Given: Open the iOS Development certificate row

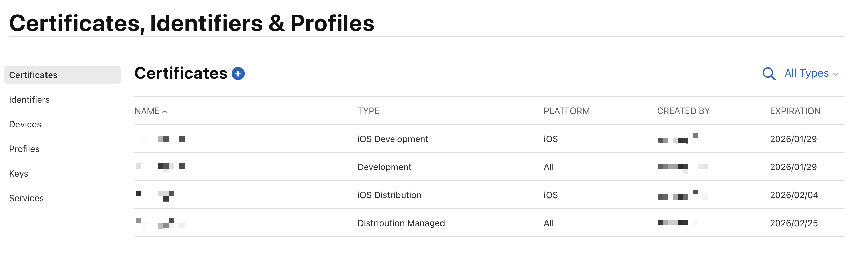Looking at the screenshot, I should point(393,139).
